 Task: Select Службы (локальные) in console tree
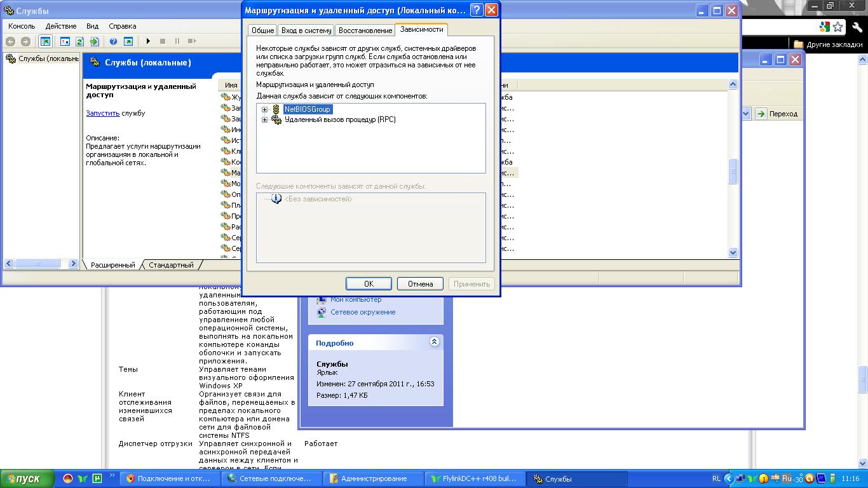coord(48,58)
